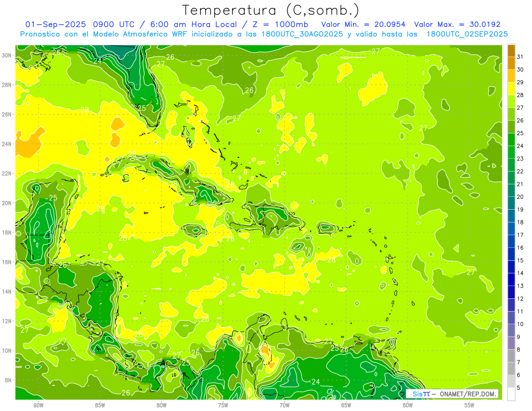The image size is (532, 411).
Task: Click the color scale label 31
Action: [520, 57]
